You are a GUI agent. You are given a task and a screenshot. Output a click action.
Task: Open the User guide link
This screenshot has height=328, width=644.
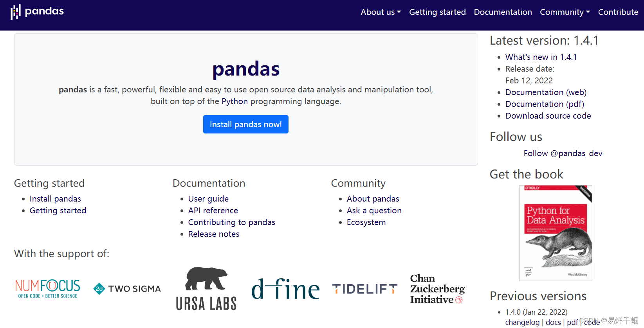pyautogui.click(x=208, y=199)
